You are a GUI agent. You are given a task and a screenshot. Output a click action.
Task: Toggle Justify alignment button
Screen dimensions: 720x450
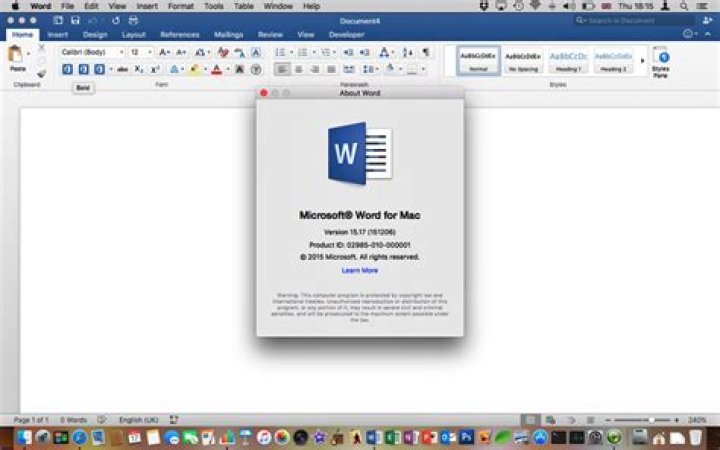[x=331, y=69]
